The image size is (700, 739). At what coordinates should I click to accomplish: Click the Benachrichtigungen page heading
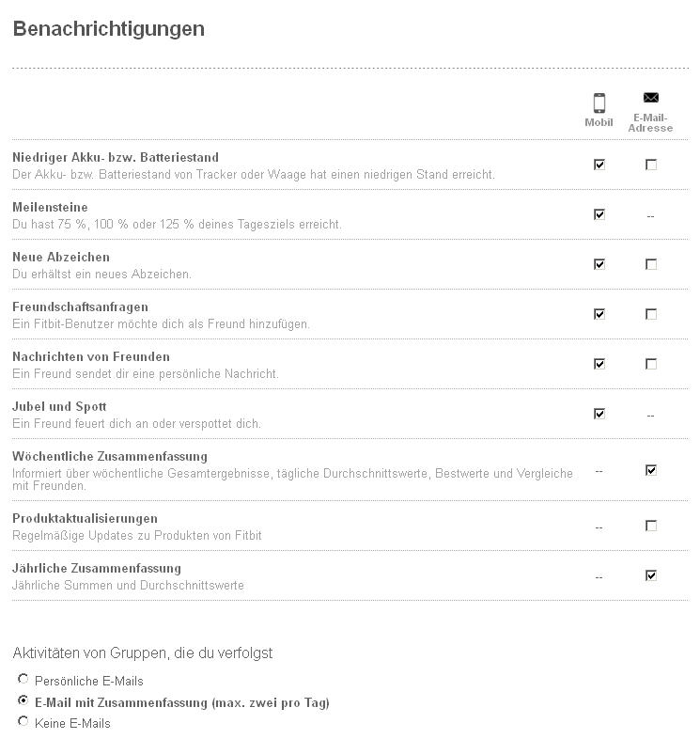[x=108, y=29]
